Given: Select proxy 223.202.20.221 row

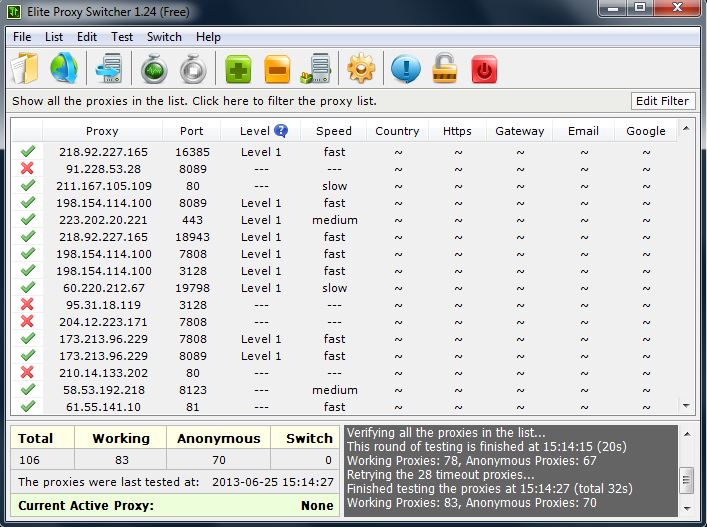Looking at the screenshot, I should coord(344,220).
